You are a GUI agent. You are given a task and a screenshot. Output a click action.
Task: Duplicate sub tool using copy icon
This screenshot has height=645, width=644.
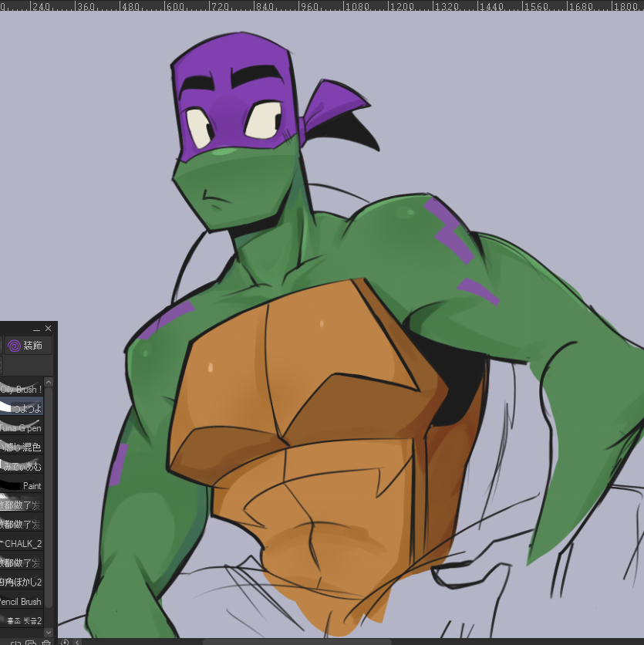[31, 642]
